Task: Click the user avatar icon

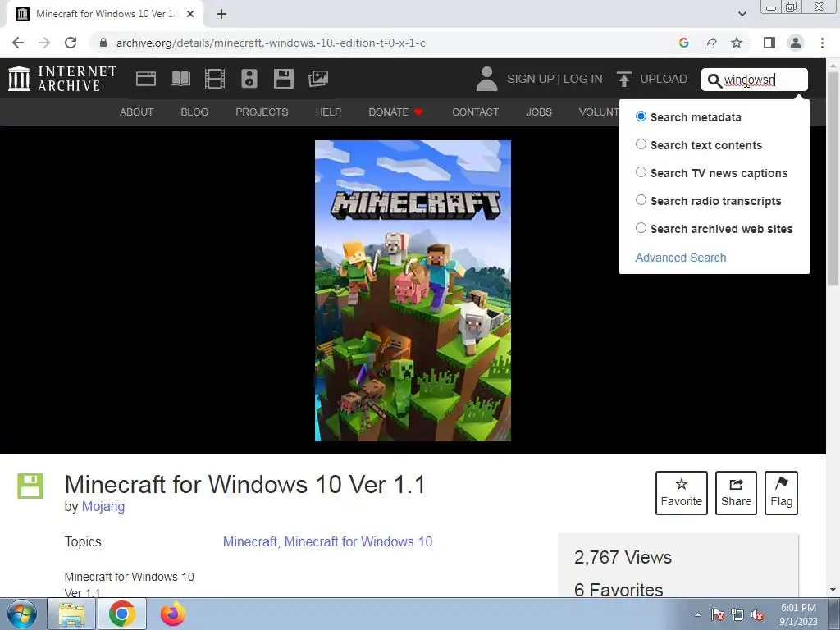Action: [x=486, y=79]
